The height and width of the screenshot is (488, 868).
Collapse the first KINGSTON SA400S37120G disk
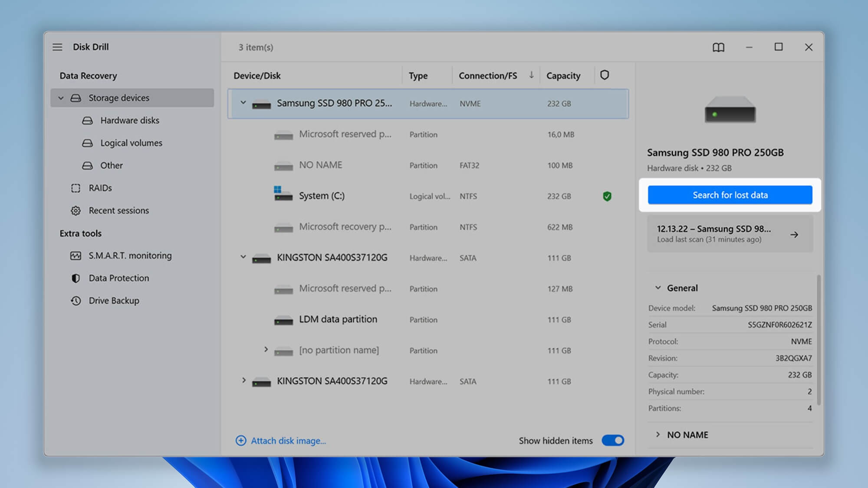(243, 257)
